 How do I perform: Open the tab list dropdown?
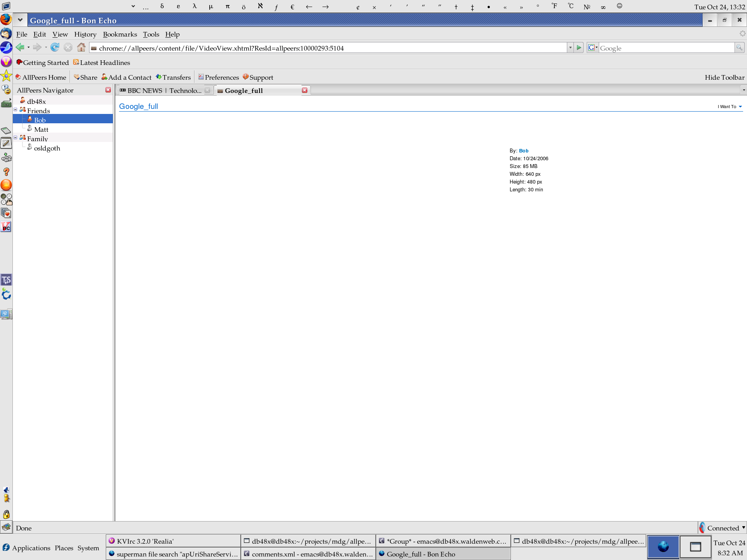(743, 90)
